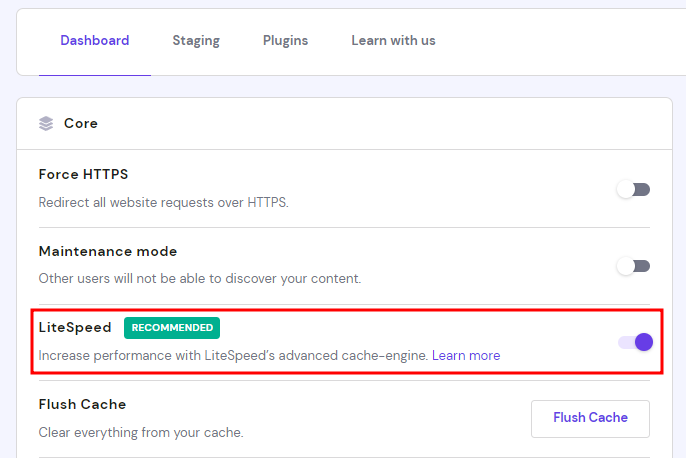The width and height of the screenshot is (686, 458).
Task: Turn on Maintenance mode switch
Action: (x=633, y=266)
